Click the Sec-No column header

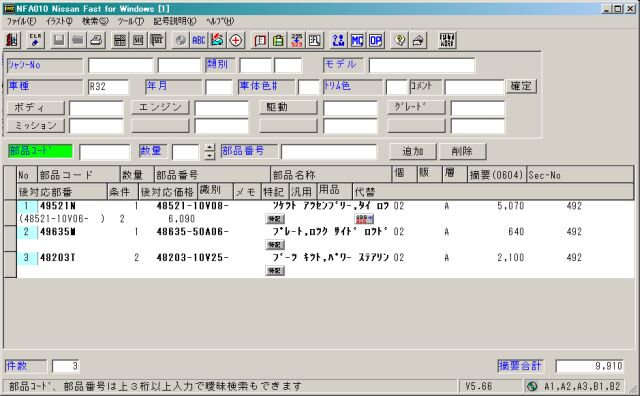(x=580, y=175)
